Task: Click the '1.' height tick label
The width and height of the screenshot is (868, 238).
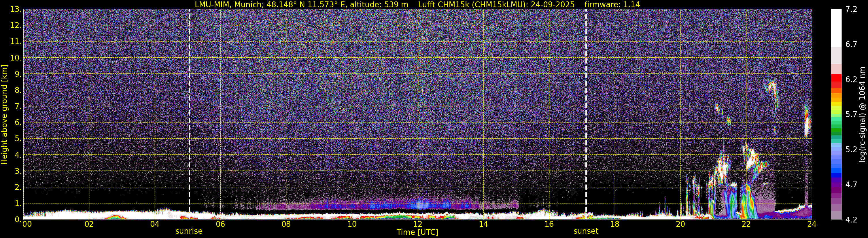Action: pyautogui.click(x=18, y=203)
